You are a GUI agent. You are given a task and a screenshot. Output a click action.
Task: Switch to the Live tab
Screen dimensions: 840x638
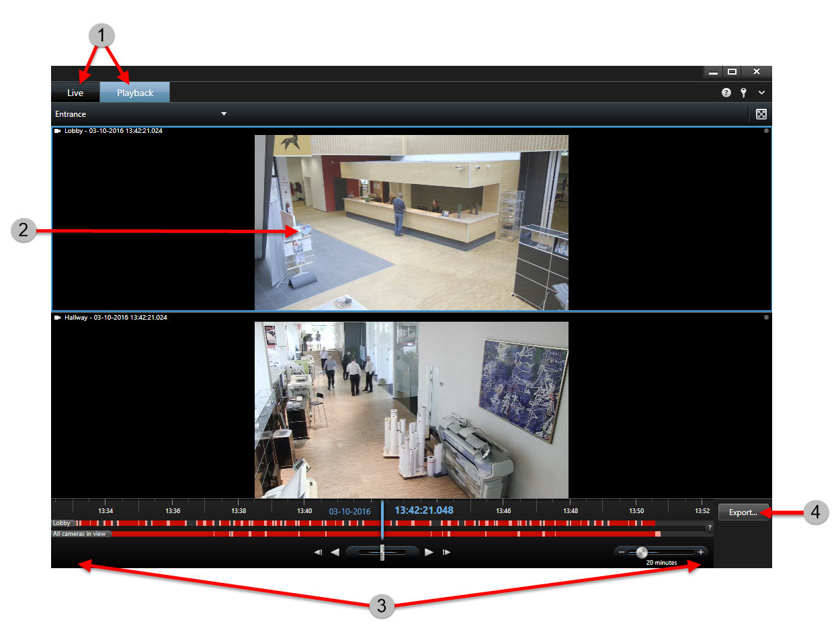[x=75, y=93]
